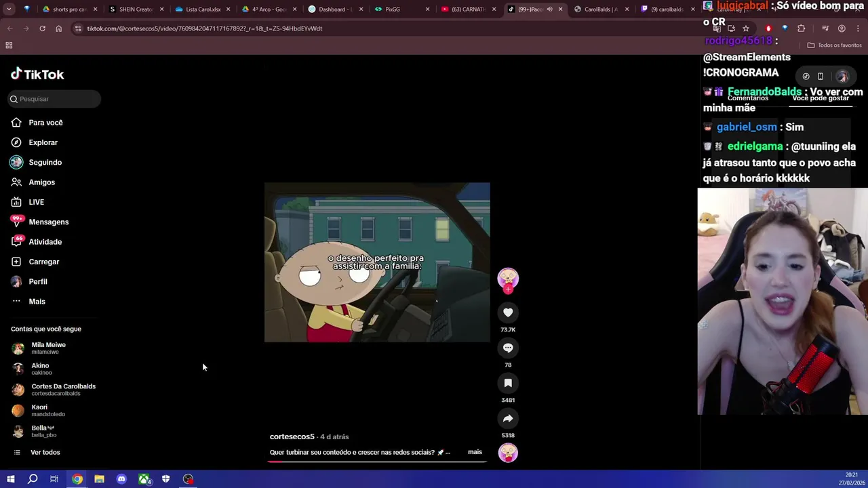868x488 pixels.
Task: Open Windows Security shield in taskbar
Action: tap(165, 479)
